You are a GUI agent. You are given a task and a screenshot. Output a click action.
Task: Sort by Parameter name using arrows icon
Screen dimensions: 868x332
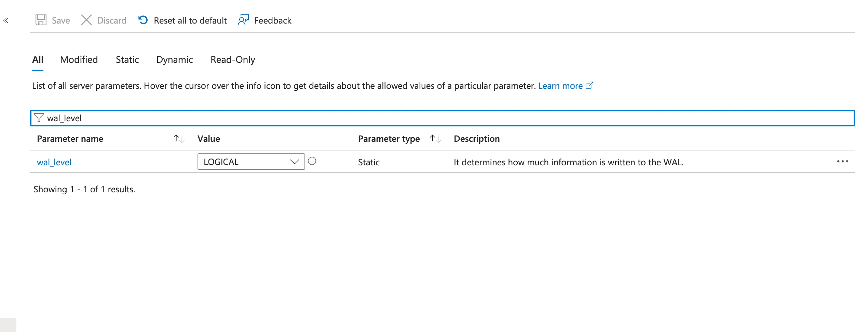pyautogui.click(x=179, y=139)
